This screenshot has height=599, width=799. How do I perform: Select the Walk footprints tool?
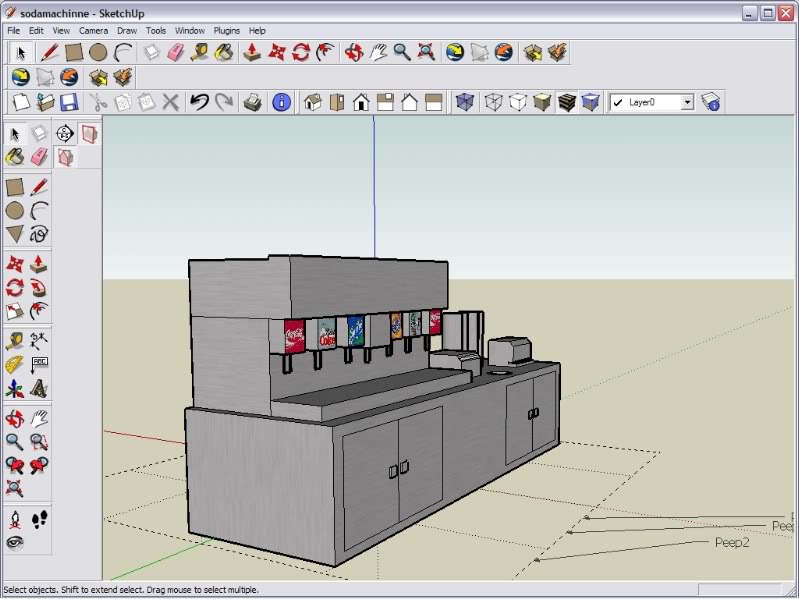pyautogui.click(x=39, y=520)
